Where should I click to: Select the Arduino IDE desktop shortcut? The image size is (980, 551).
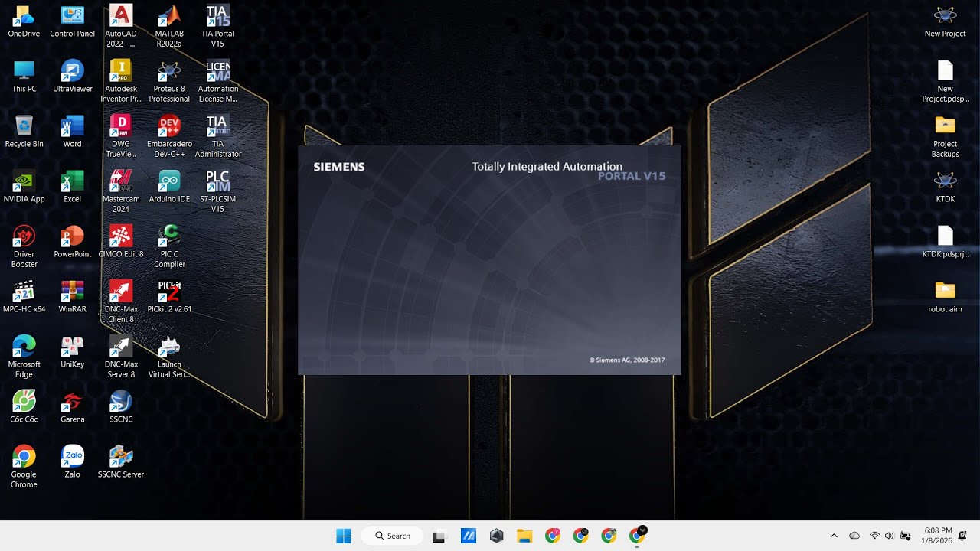(169, 187)
